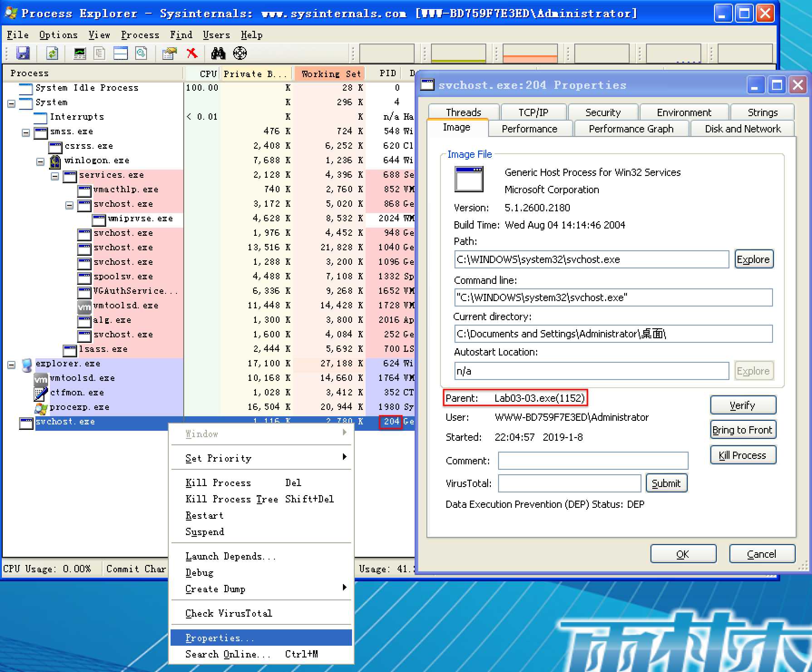Click the Bring to Front button
This screenshot has width=812, height=672.
[x=743, y=430]
